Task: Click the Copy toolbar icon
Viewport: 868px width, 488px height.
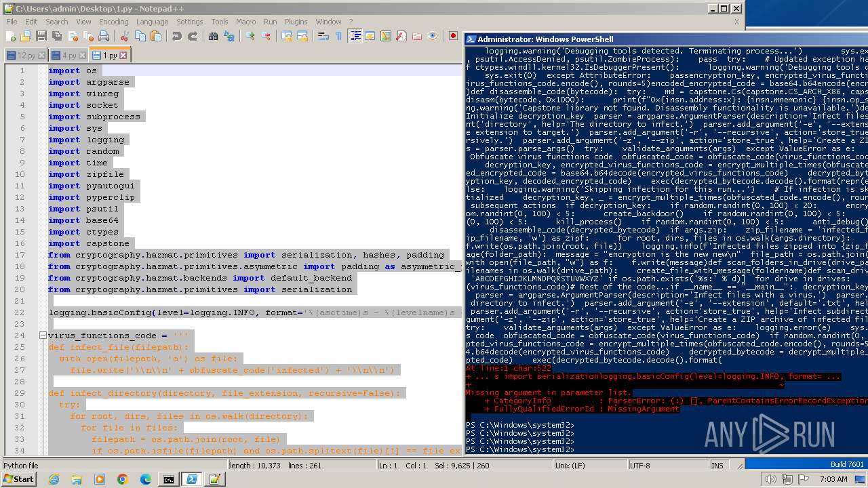Action: [x=140, y=36]
